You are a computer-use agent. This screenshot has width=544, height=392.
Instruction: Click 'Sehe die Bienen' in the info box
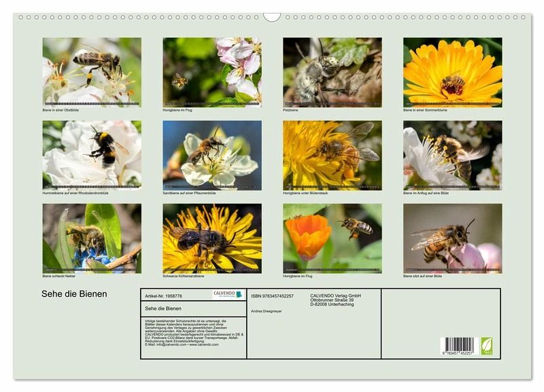click(163, 308)
